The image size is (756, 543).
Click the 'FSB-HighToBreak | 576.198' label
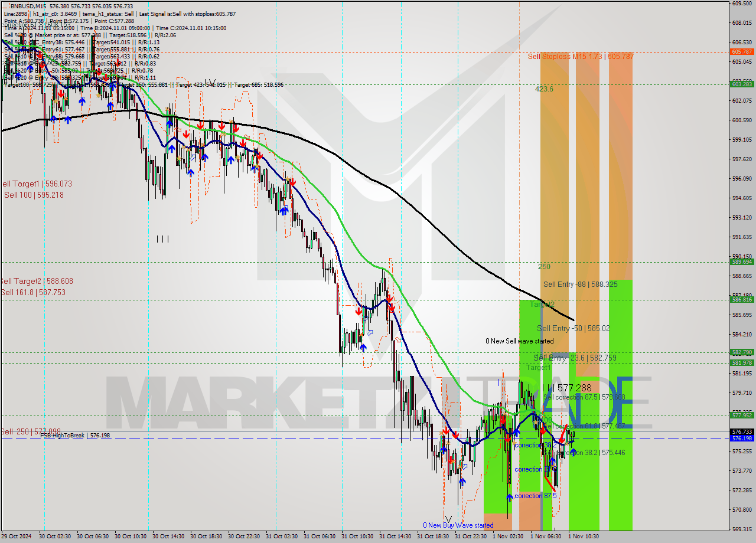[x=75, y=436]
